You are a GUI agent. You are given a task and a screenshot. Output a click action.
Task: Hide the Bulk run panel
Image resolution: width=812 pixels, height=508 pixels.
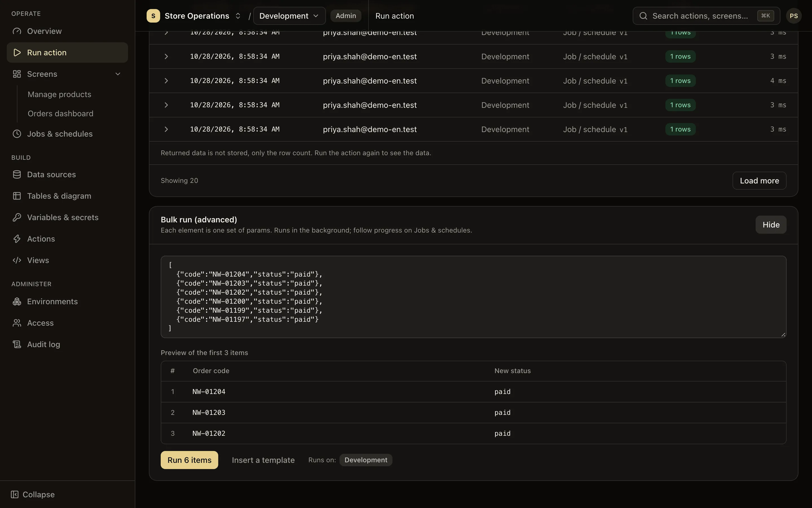click(x=771, y=225)
